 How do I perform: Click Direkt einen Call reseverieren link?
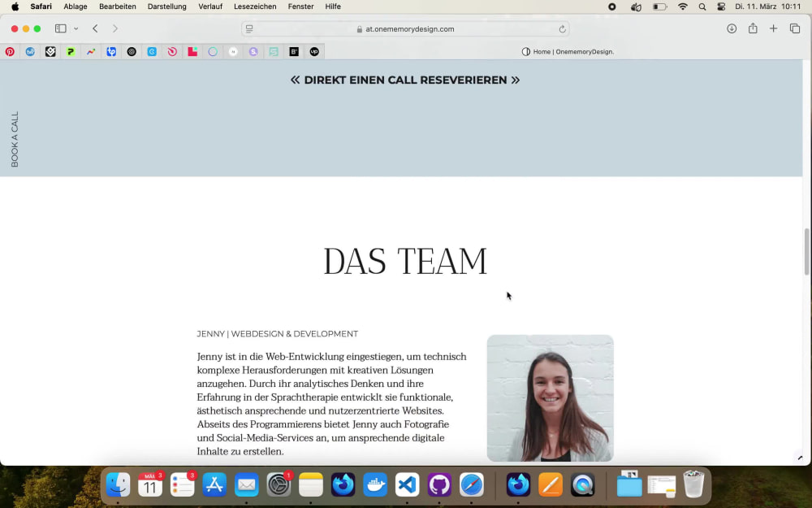pos(405,80)
